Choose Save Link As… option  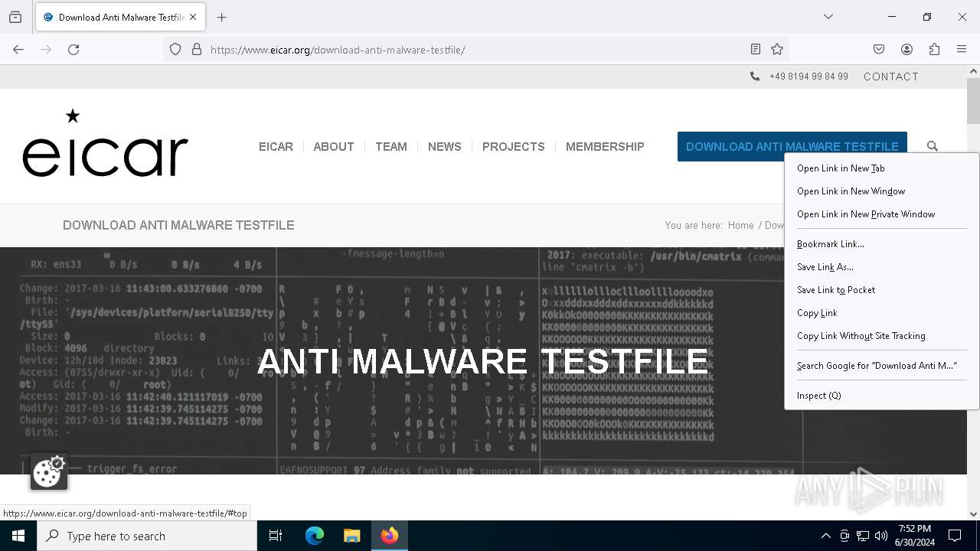coord(882,267)
